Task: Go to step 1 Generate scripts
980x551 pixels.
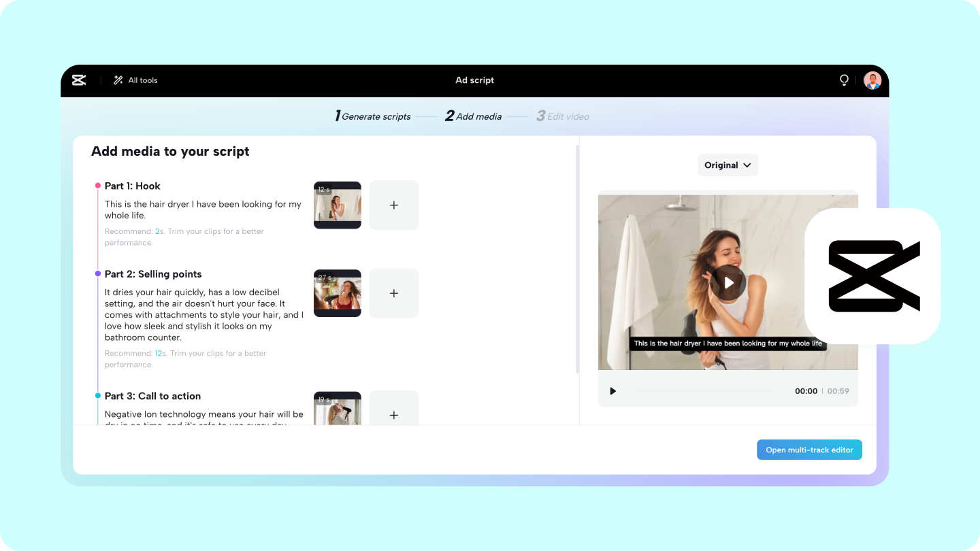Action: [373, 116]
